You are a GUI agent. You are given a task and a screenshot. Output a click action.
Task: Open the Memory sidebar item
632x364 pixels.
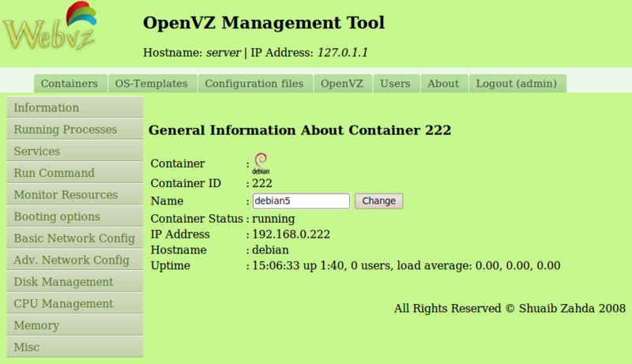75,325
